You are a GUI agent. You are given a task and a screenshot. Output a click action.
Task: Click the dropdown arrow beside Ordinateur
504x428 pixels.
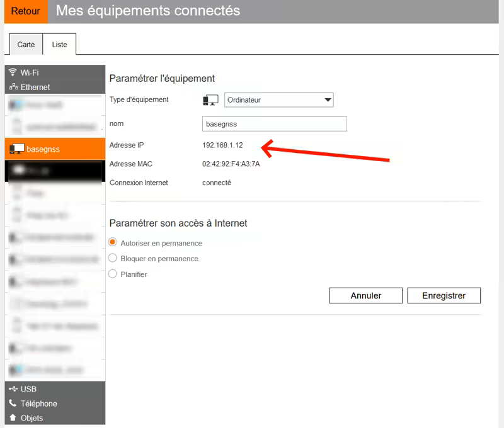point(327,100)
